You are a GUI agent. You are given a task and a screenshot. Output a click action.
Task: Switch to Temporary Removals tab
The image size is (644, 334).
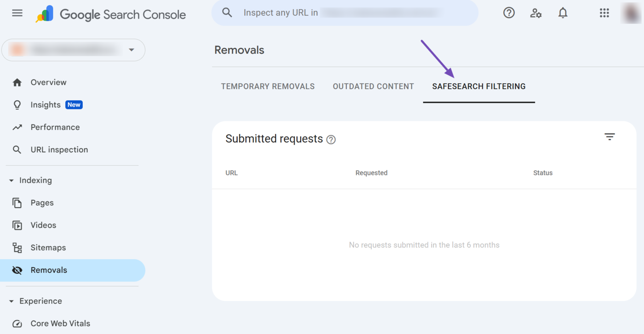[x=268, y=86]
